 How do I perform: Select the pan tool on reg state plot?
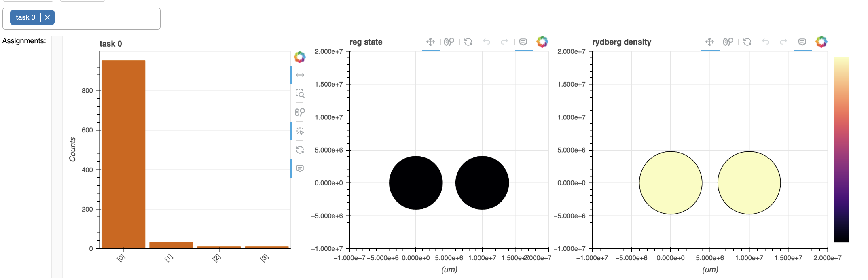(430, 42)
